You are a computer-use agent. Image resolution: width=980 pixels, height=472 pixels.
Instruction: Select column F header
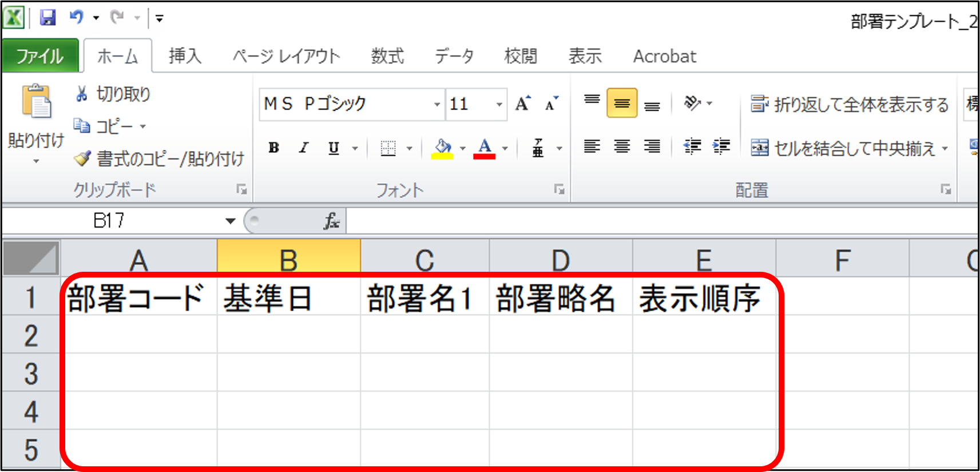843,259
